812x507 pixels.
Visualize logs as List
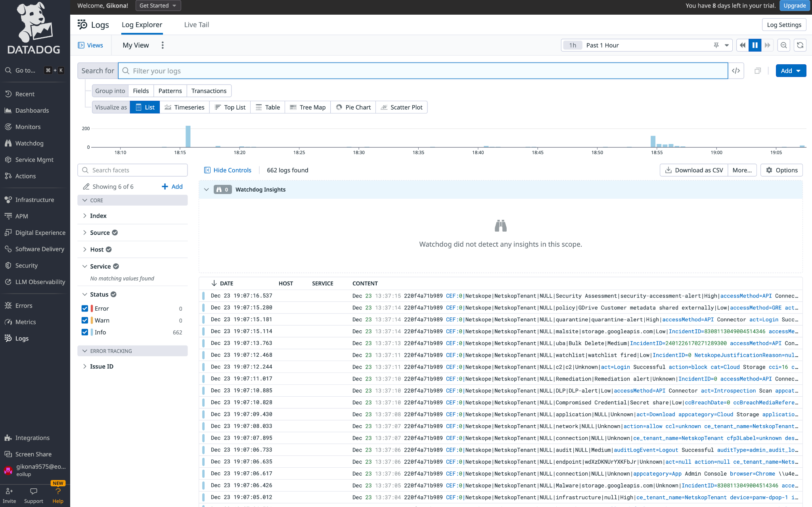coord(145,107)
